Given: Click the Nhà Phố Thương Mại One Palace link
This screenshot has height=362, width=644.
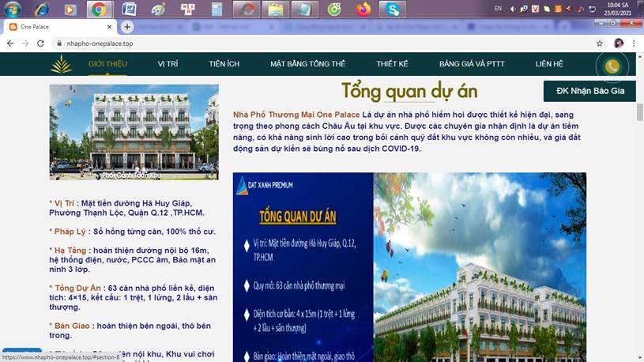Looking at the screenshot, I should [x=296, y=115].
